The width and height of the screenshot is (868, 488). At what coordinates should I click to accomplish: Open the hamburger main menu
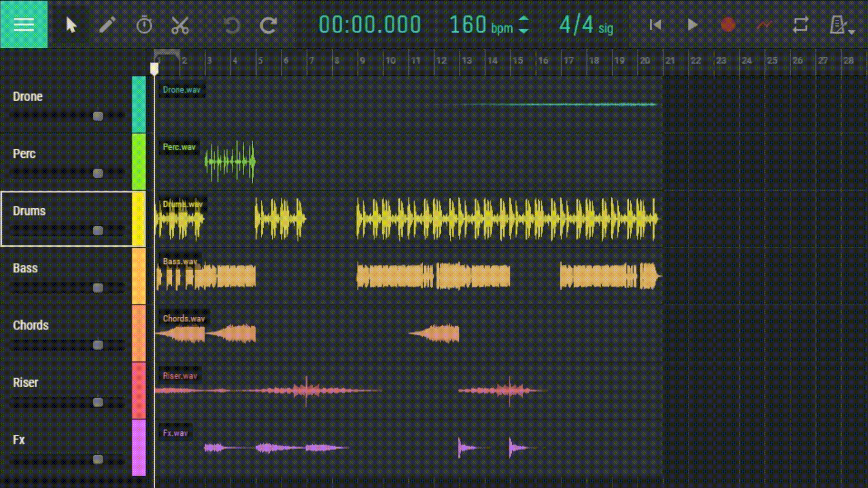pos(24,24)
